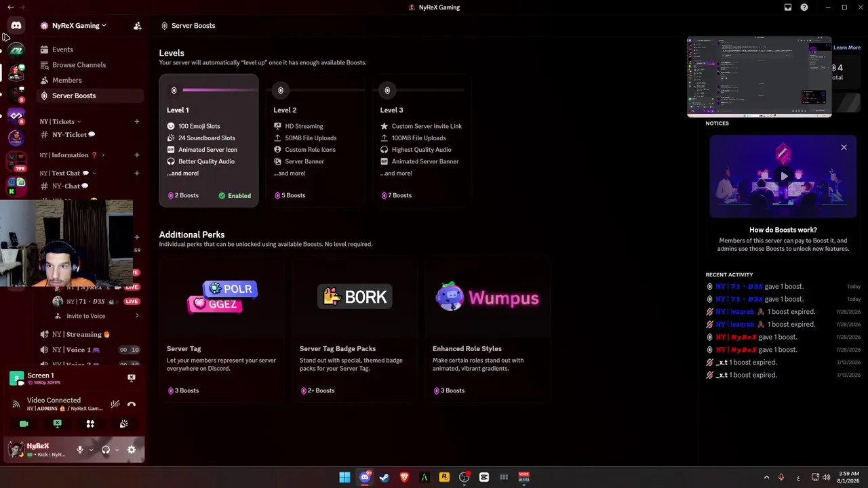This screenshot has width=868, height=488.
Task: Open the Enhanced Role Styles perk
Action: coord(488,329)
